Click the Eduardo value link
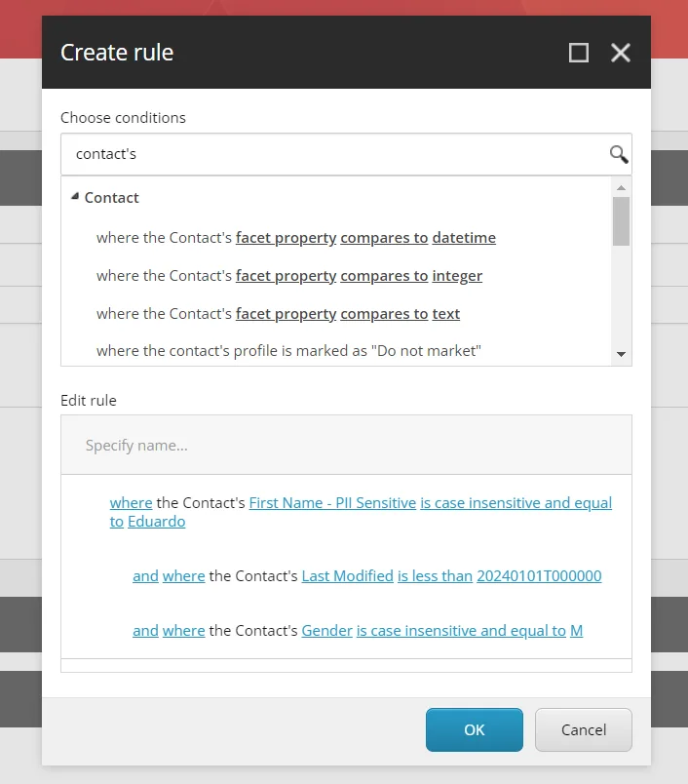The image size is (688, 784). pos(156,522)
